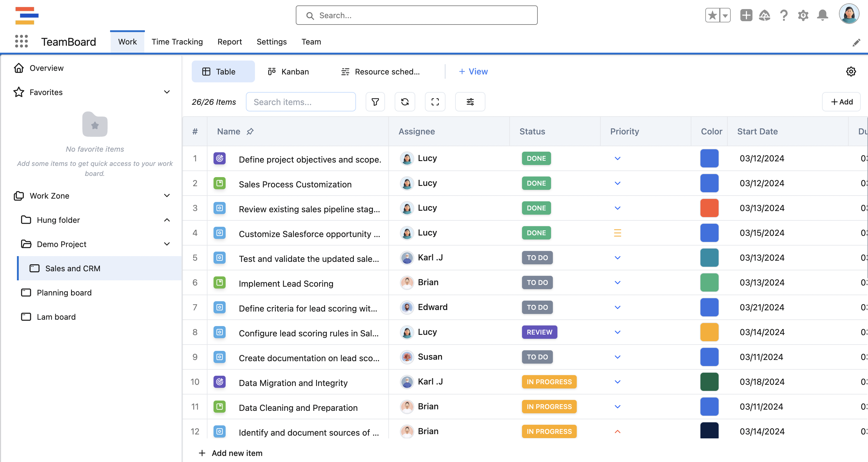Toggle fullscreen with the expand icon

pyautogui.click(x=435, y=102)
